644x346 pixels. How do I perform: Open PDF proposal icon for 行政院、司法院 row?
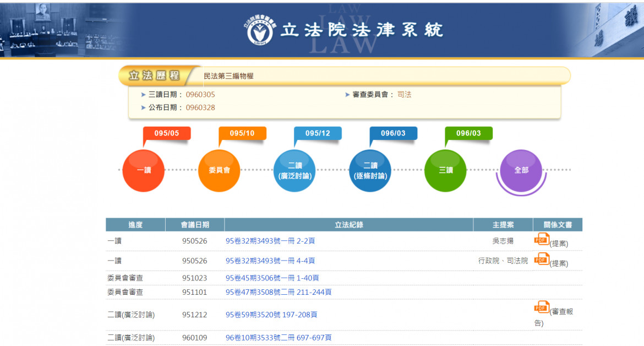pos(542,259)
